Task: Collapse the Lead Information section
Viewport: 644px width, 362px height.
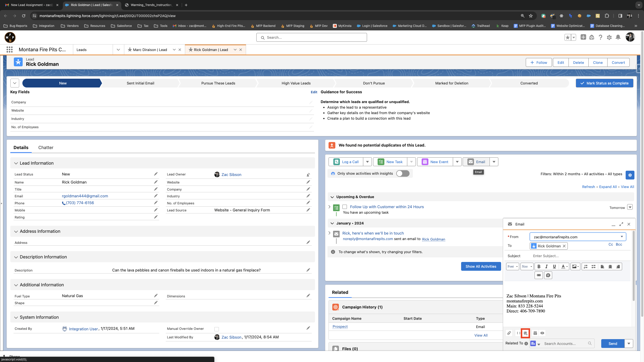Action: click(16, 163)
